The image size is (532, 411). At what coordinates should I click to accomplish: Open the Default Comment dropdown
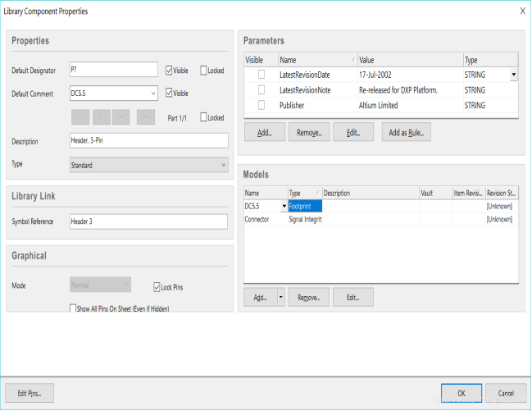[152, 94]
